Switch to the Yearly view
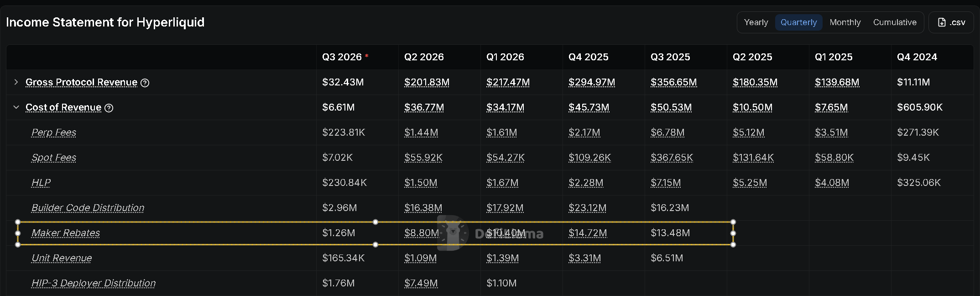Viewport: 980px width, 296px height. 756,22
